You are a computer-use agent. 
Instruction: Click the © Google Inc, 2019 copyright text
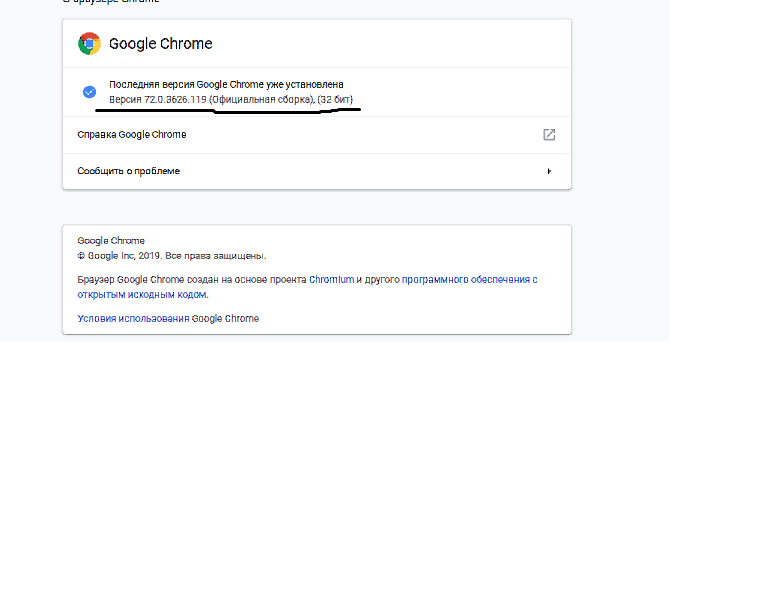tap(171, 256)
